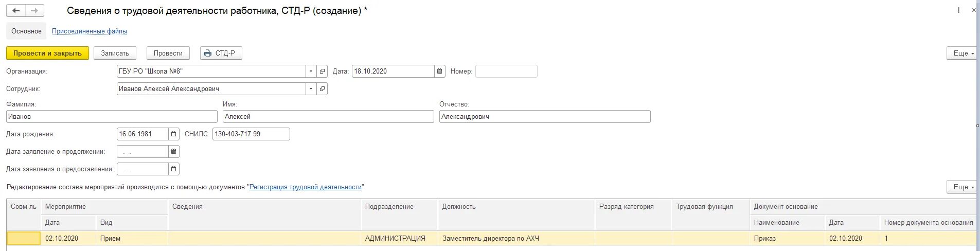Follow the Регистрация трудовой деятельности link
This screenshot has height=251, width=980.
(306, 187)
